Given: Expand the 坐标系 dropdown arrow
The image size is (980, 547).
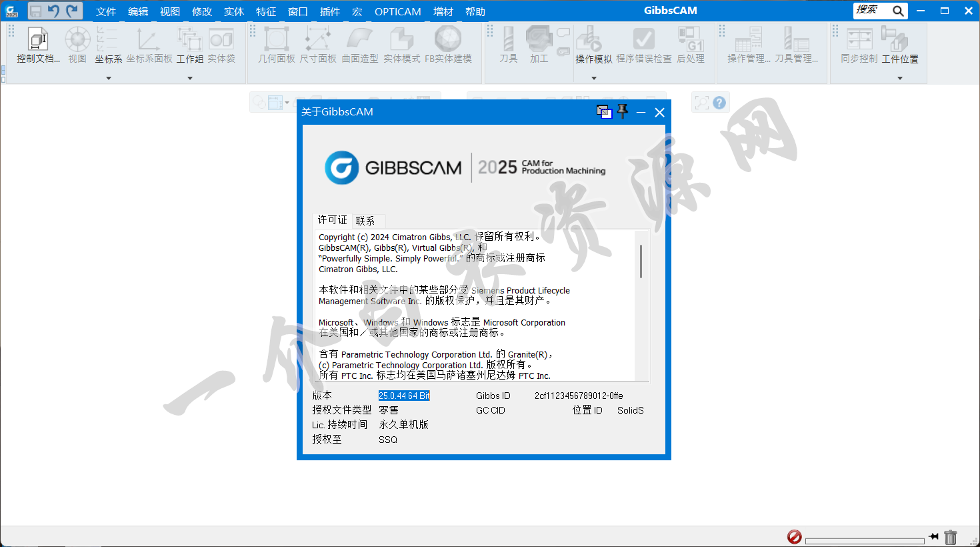Looking at the screenshot, I should click(109, 78).
